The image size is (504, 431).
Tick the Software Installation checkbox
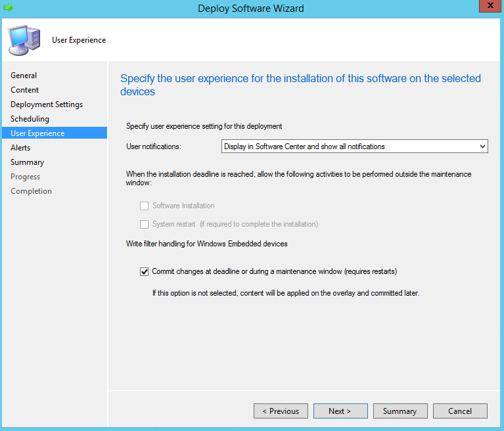click(144, 206)
